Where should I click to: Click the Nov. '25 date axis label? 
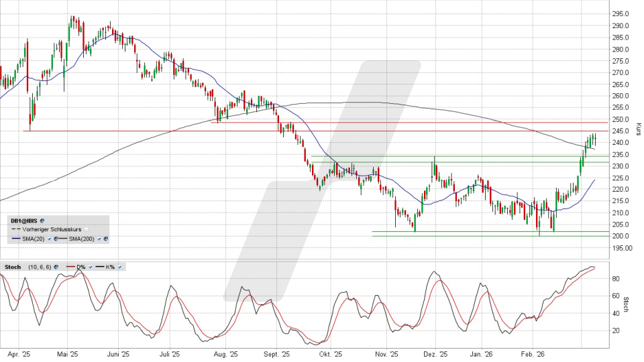pyautogui.click(x=386, y=355)
